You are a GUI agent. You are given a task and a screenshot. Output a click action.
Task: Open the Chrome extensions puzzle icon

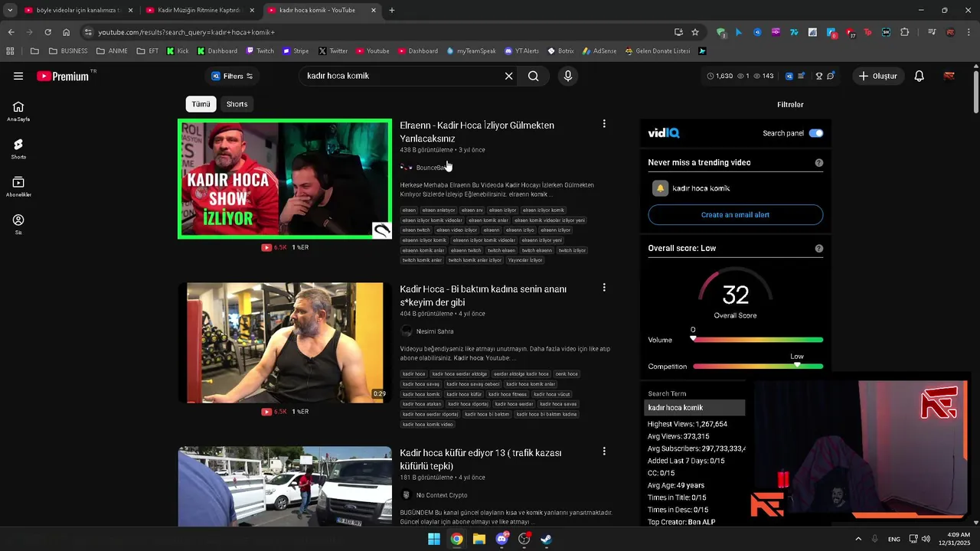(x=905, y=32)
